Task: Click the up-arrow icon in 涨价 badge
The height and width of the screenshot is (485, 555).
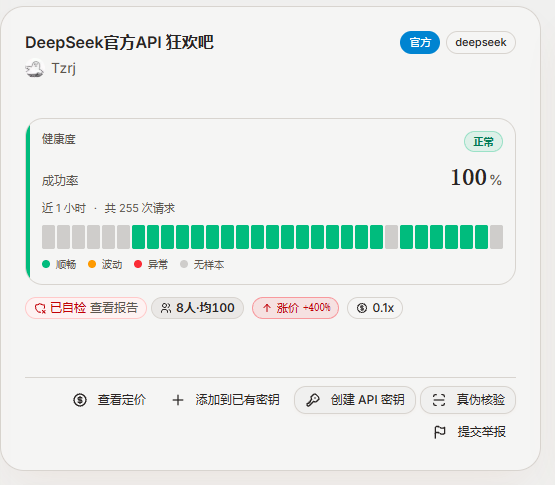Action: (267, 308)
